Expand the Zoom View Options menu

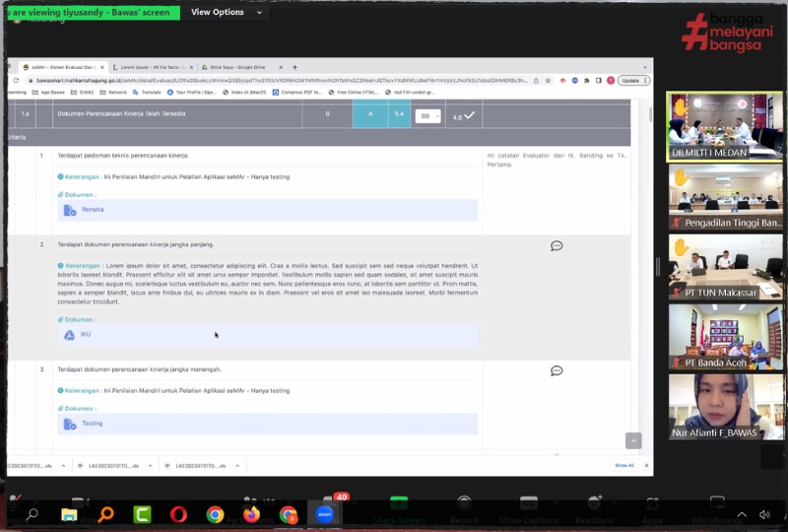[229, 12]
